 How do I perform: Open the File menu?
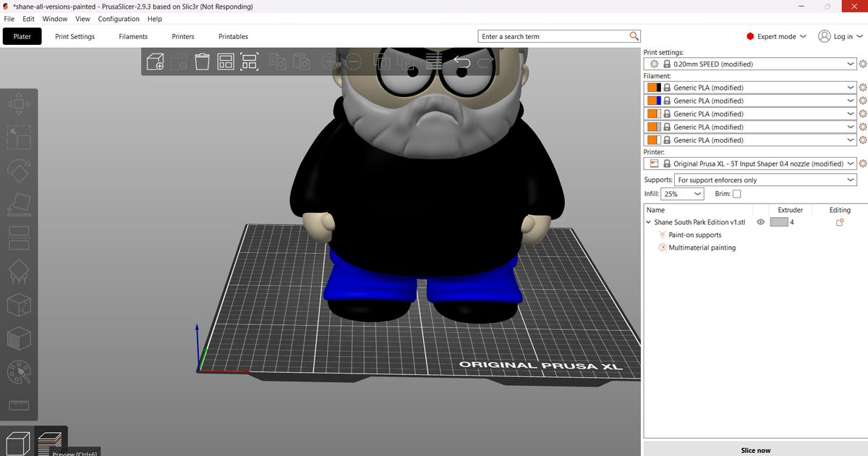coord(9,19)
